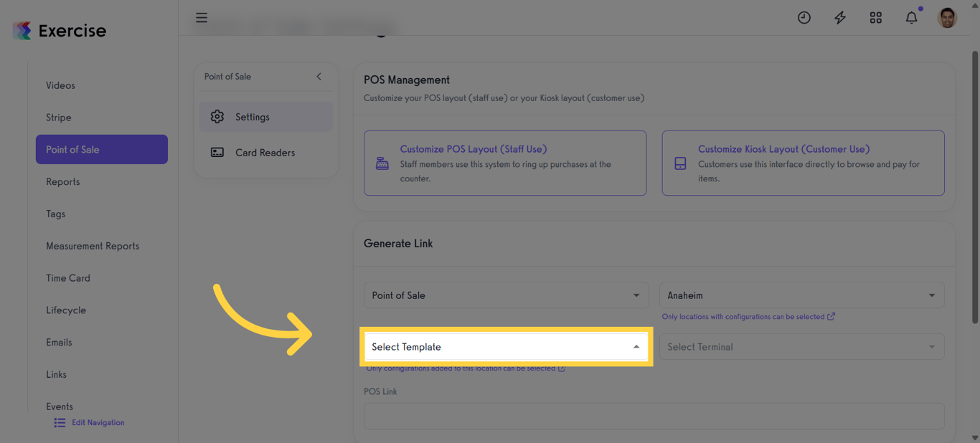Click the Card Readers icon
Image resolution: width=980 pixels, height=443 pixels.
pos(217,152)
